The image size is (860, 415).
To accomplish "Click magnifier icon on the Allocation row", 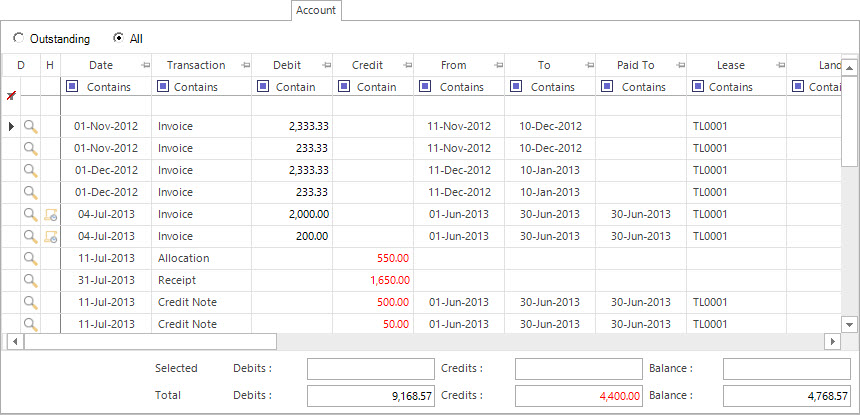I will [x=31, y=258].
